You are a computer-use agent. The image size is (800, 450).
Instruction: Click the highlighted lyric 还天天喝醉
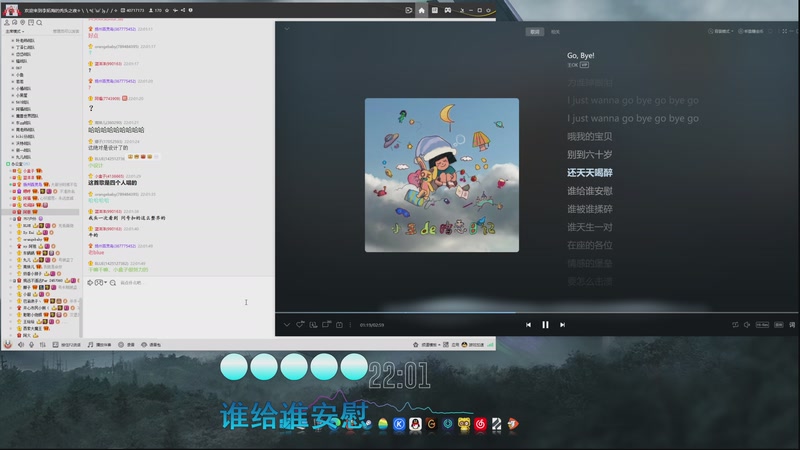[x=590, y=172]
